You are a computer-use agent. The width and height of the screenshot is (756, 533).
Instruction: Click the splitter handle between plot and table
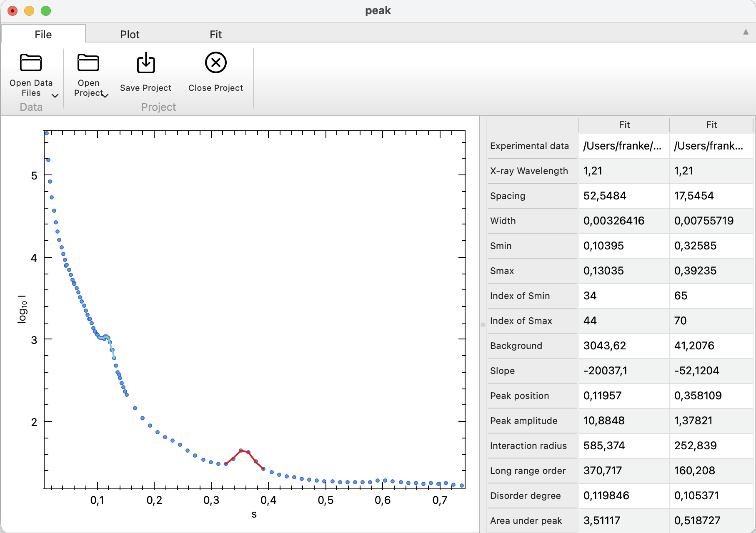pyautogui.click(x=483, y=324)
